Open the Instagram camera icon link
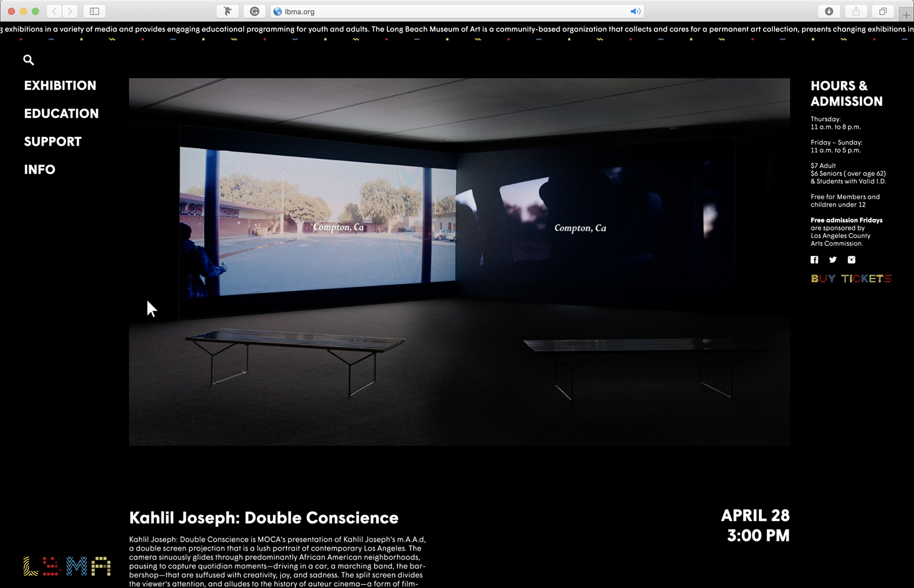 click(x=851, y=260)
